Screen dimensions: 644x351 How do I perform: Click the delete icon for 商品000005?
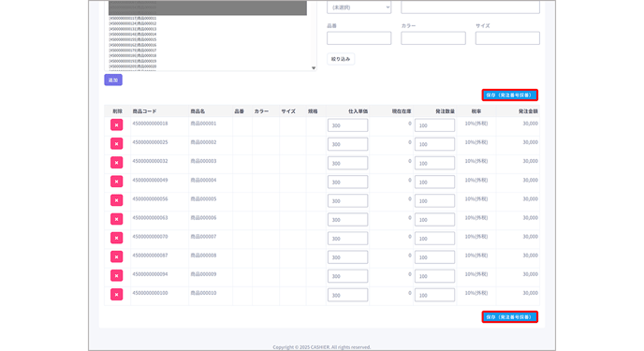(117, 200)
